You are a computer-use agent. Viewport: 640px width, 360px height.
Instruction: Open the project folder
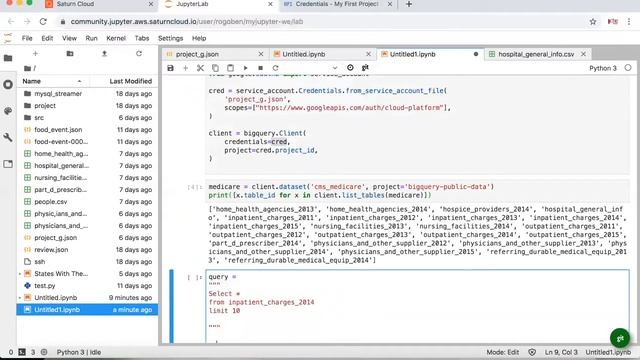tap(87, 106)
